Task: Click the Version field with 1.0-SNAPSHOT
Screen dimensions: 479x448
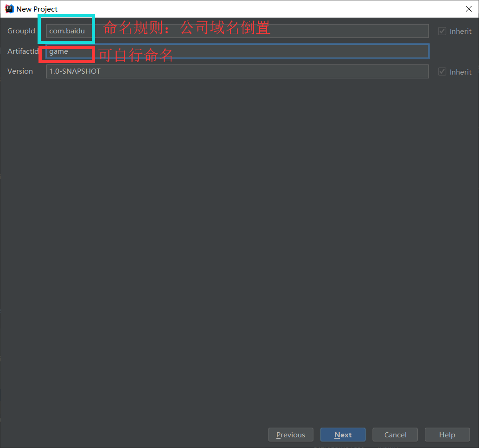Action: point(185,71)
